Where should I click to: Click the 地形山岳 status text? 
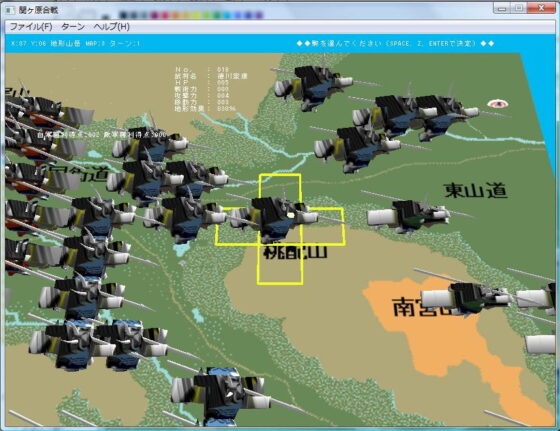[x=65, y=44]
